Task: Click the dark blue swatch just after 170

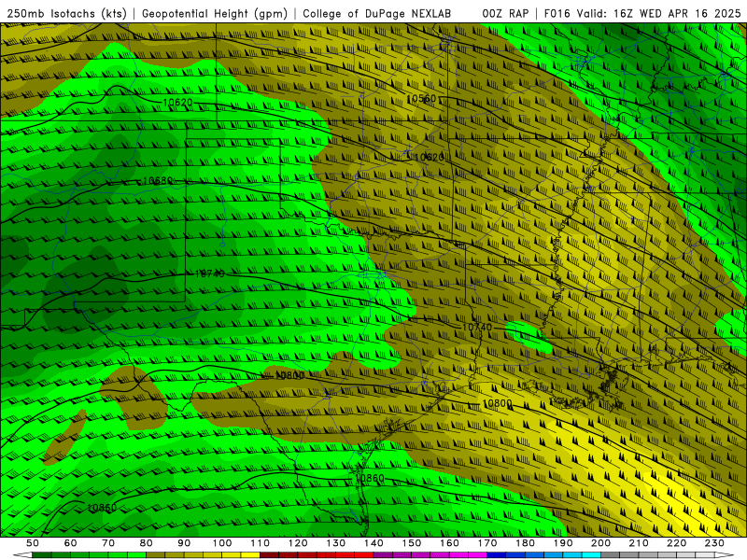Action: click(x=497, y=555)
